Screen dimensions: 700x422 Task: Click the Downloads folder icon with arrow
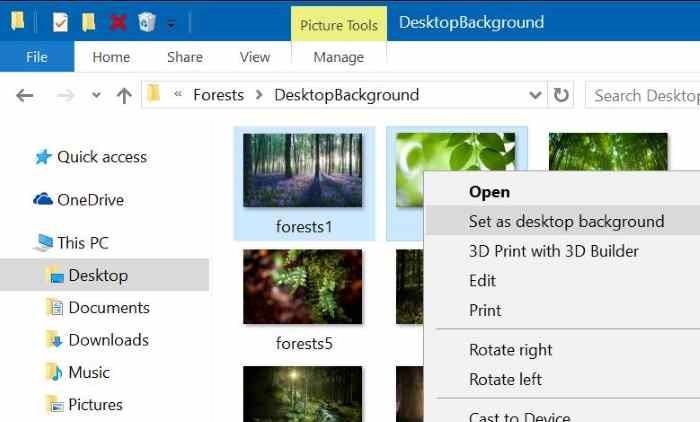pos(55,340)
